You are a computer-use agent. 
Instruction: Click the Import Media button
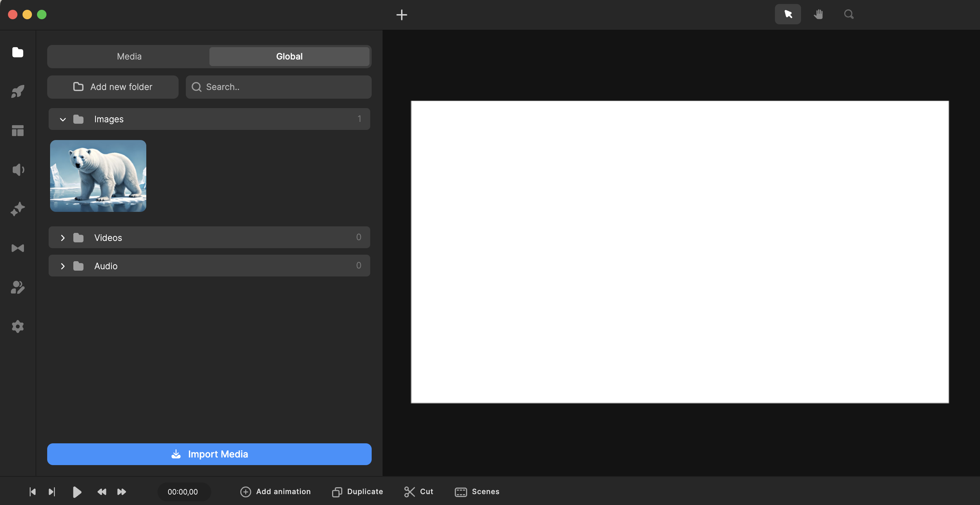[x=209, y=454]
